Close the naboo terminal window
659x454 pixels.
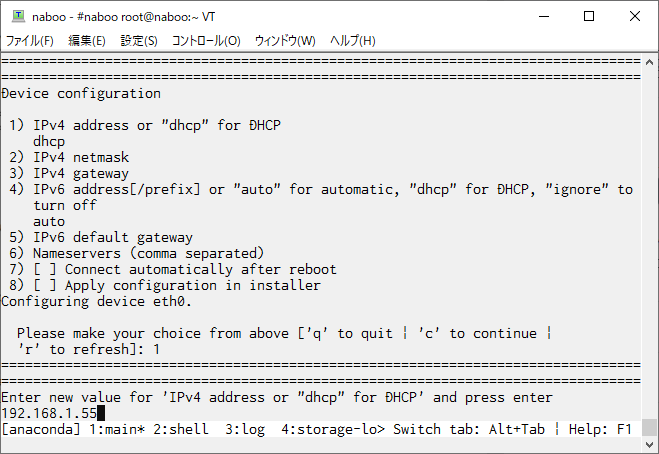[x=635, y=16]
